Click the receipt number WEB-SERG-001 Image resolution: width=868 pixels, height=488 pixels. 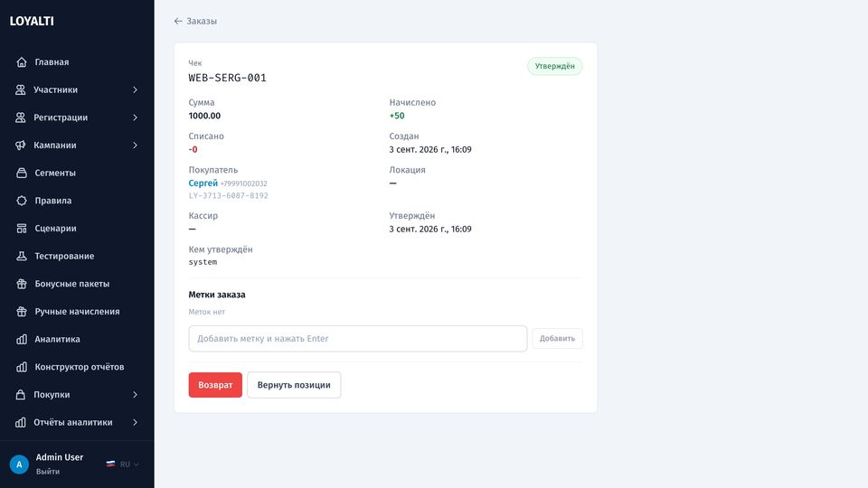(x=228, y=78)
